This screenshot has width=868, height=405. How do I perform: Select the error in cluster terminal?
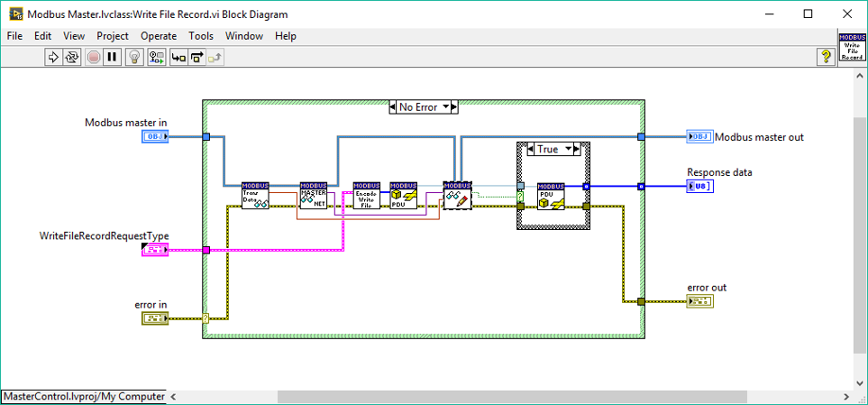click(x=154, y=318)
